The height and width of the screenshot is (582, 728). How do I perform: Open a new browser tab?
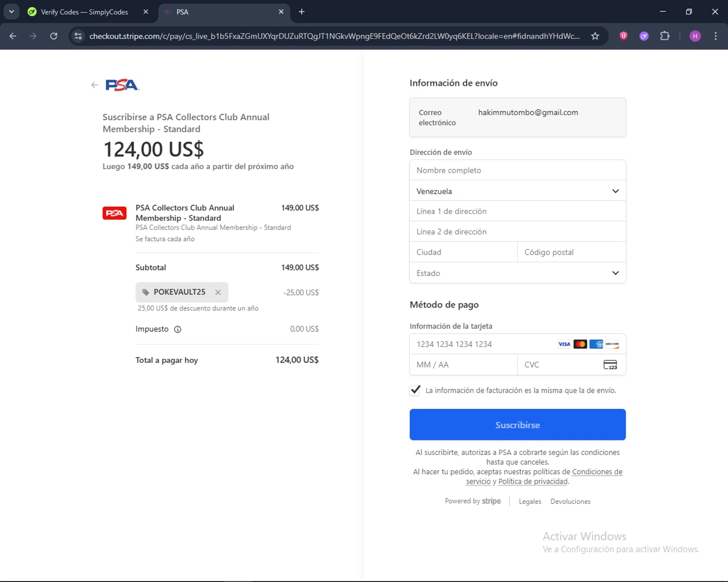coord(301,12)
